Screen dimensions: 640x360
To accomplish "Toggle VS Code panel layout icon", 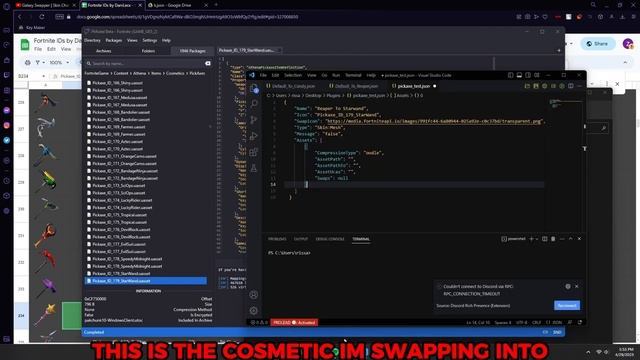I will 519,75.
